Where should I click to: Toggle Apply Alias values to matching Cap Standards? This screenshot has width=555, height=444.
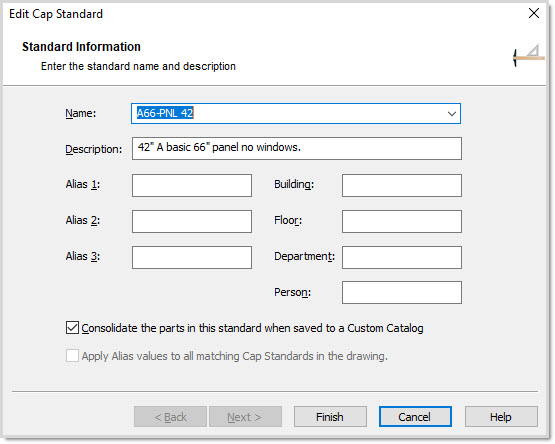[x=72, y=355]
